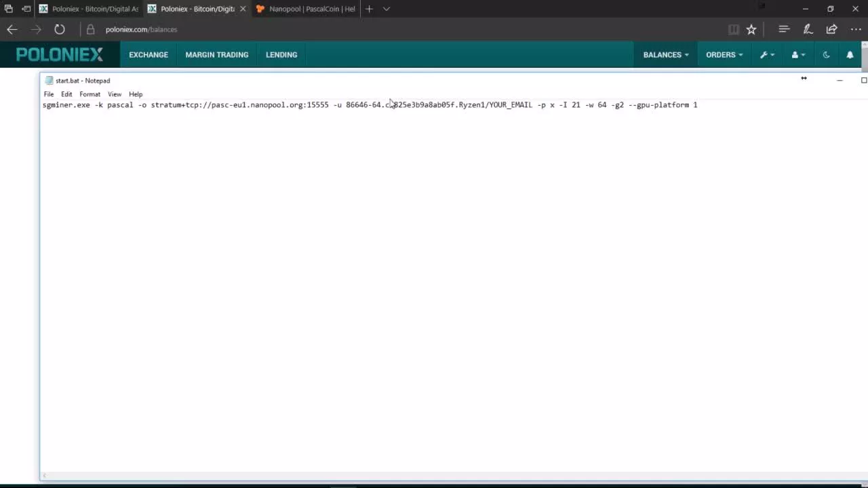Screen dimensions: 868x488
Task: Open Margin Trading on Poloniex
Action: coord(217,55)
